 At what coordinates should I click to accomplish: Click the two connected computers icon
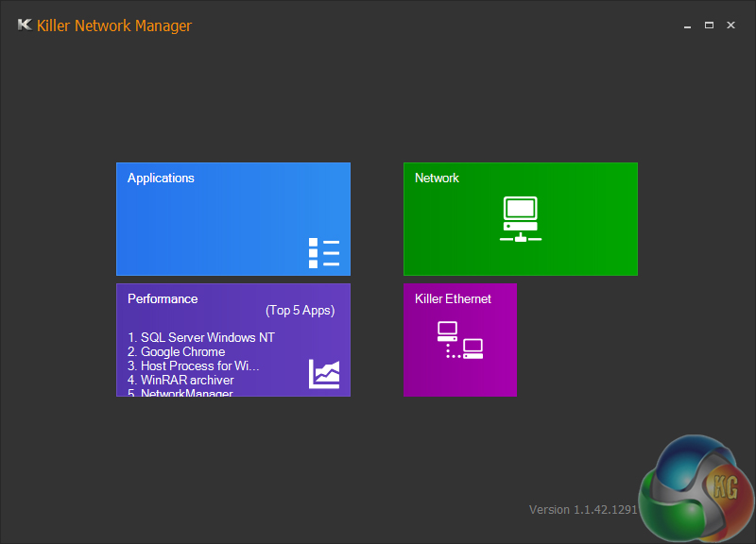(x=460, y=340)
